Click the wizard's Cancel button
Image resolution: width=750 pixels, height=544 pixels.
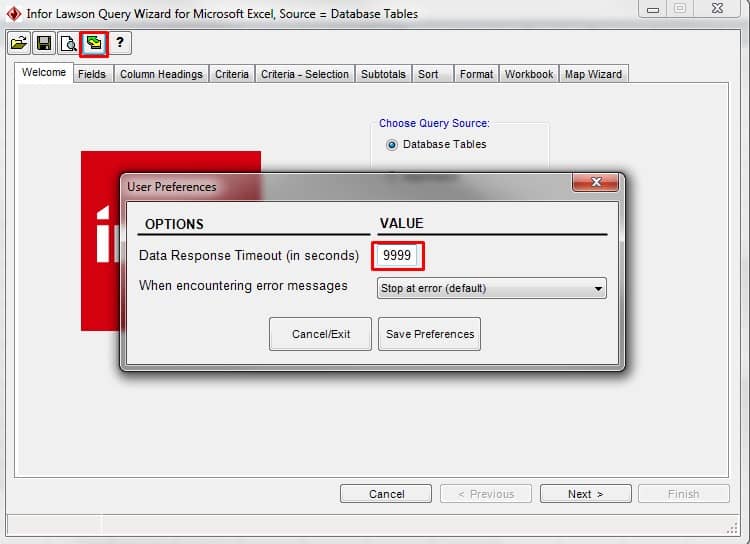386,494
